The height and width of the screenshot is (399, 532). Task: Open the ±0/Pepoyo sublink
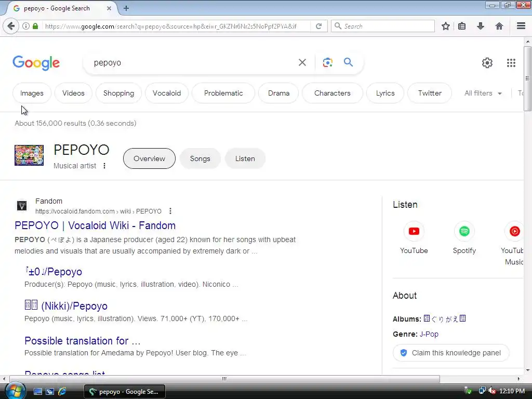(54, 272)
